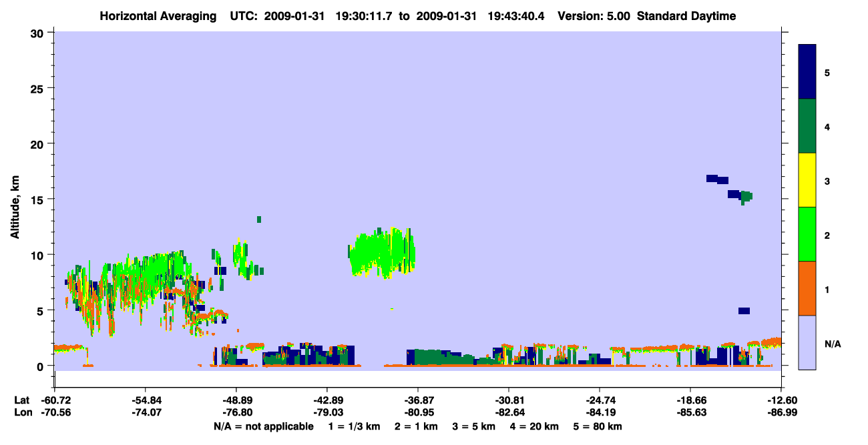Click the y-axis tick label 15

pyautogui.click(x=39, y=199)
